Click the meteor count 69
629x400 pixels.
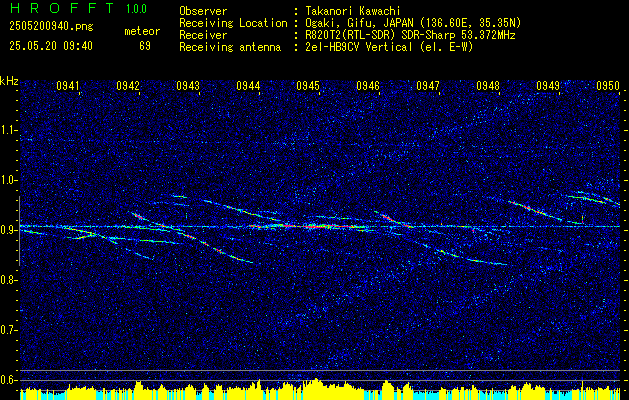pos(145,46)
